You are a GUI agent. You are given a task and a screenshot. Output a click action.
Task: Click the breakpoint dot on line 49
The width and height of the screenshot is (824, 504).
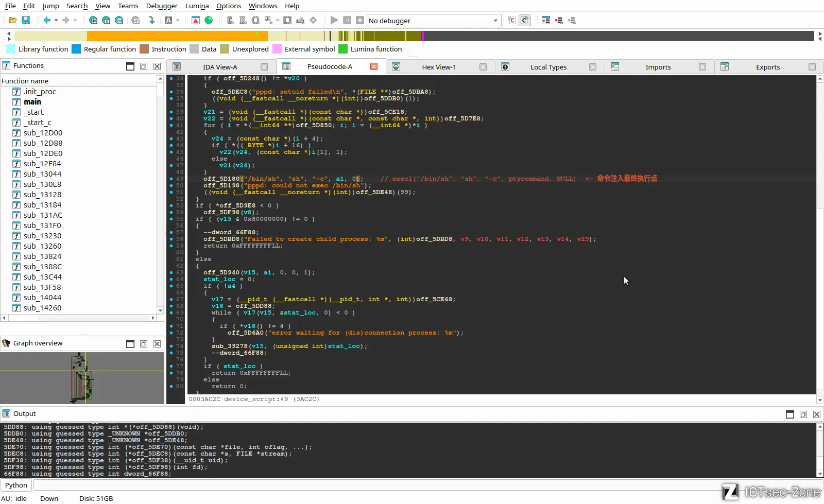point(171,179)
